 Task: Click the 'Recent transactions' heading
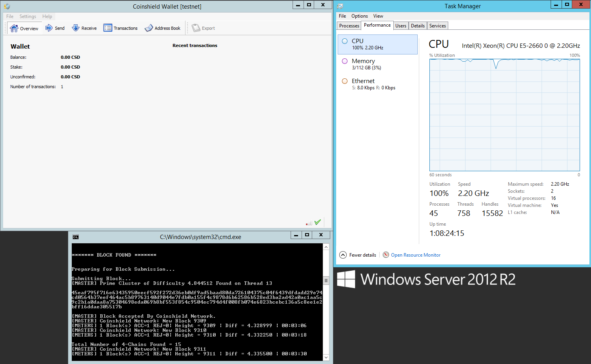click(x=195, y=45)
